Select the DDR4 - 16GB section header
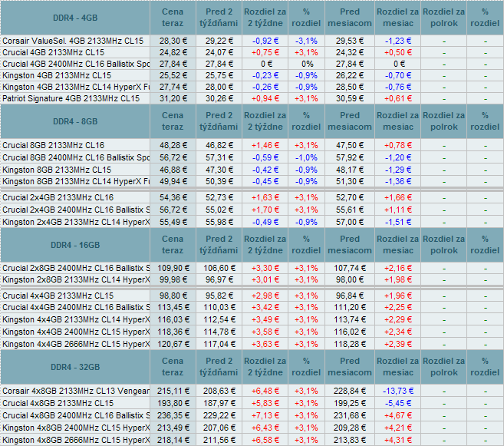Screen dimensions: 504x446 pos(75,245)
